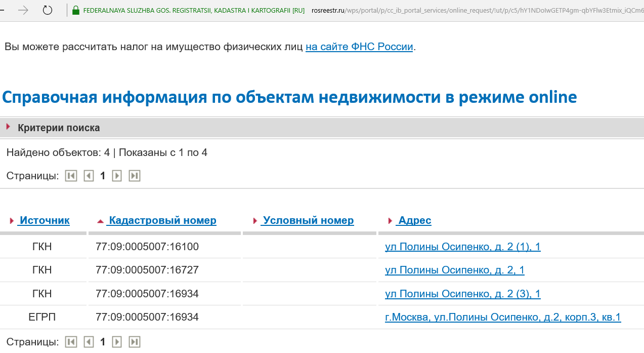The width and height of the screenshot is (644, 353).
Task: Sort results by Источник column
Action: [44, 220]
